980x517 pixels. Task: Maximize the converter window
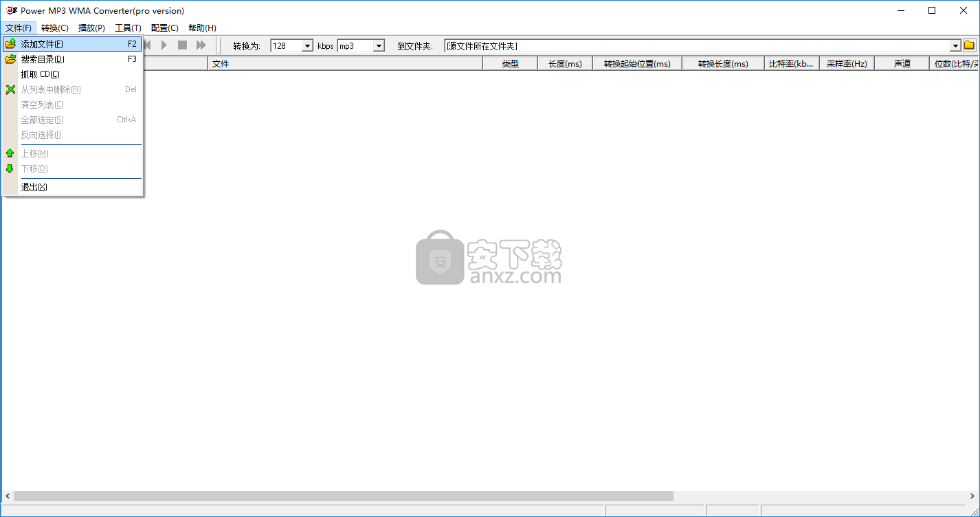click(932, 10)
